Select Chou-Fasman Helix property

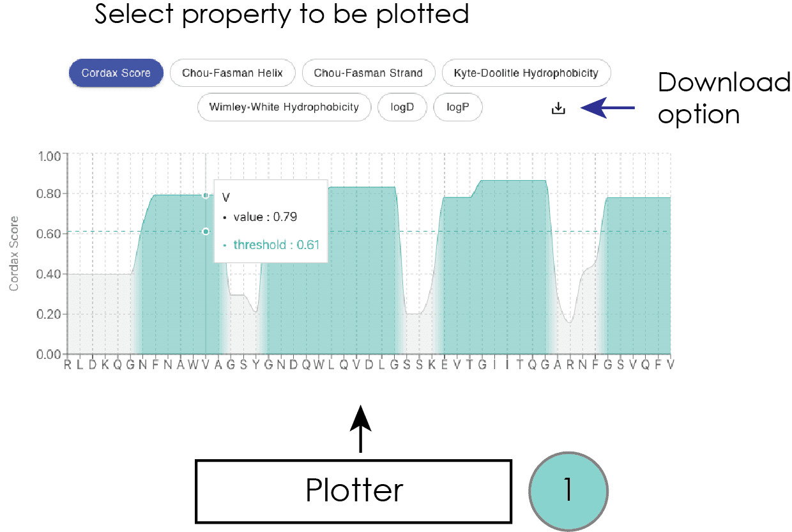tap(232, 73)
